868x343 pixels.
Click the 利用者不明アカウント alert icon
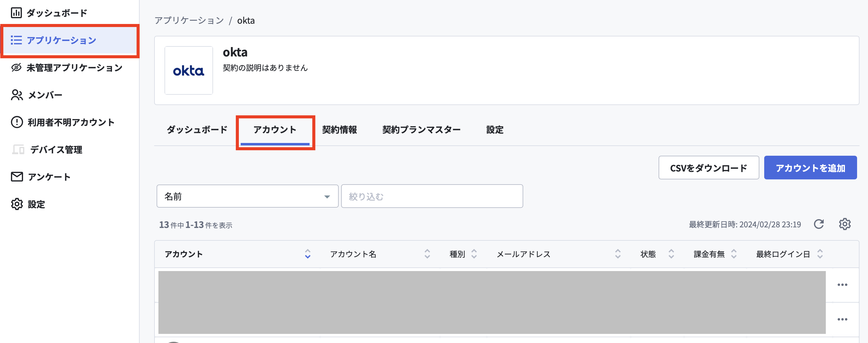point(17,122)
